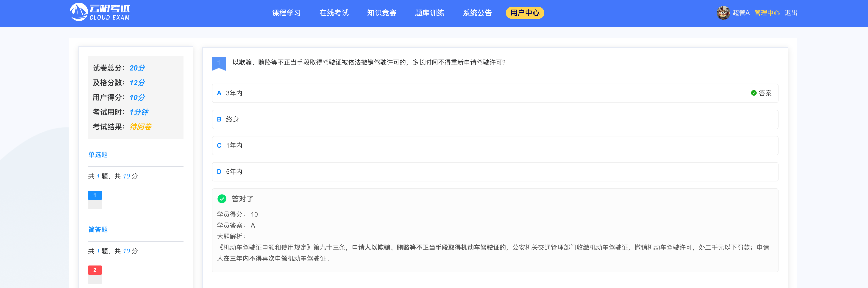
Task: Click the 学员答案 value A
Action: 253,225
